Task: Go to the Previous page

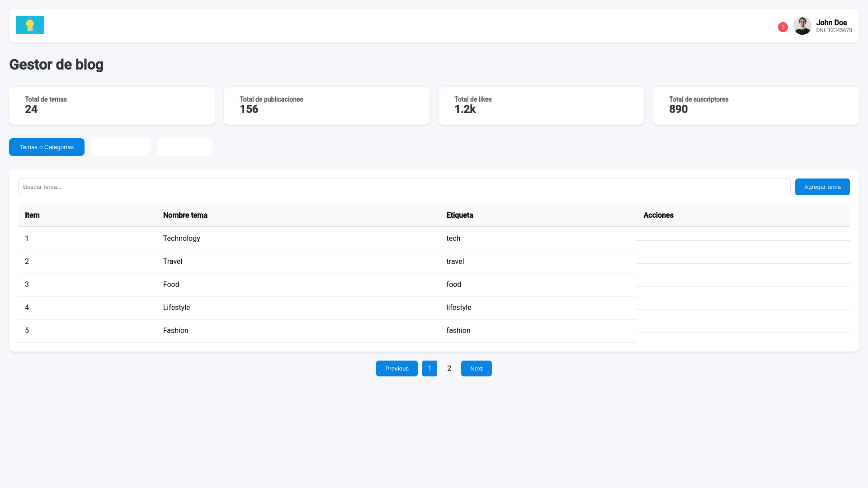Action: (396, 369)
